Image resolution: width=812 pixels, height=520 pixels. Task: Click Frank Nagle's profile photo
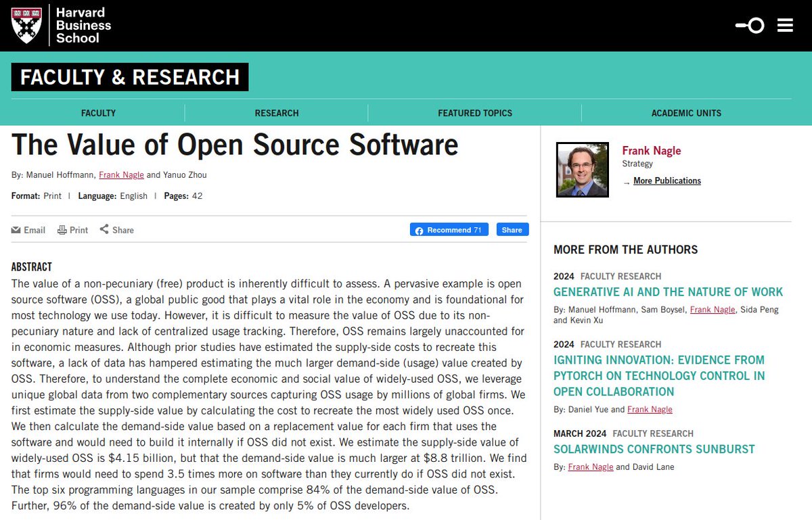582,170
